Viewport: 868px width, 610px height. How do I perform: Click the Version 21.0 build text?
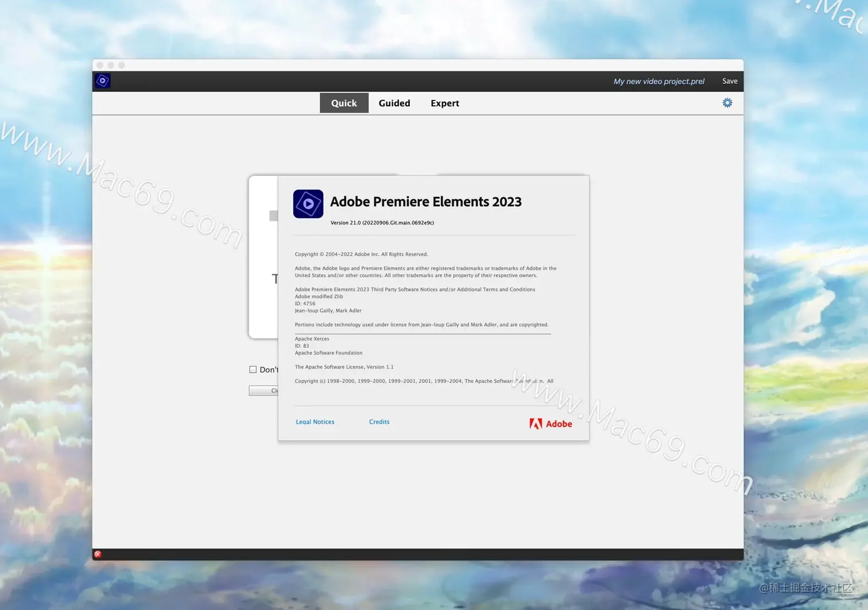pos(382,223)
